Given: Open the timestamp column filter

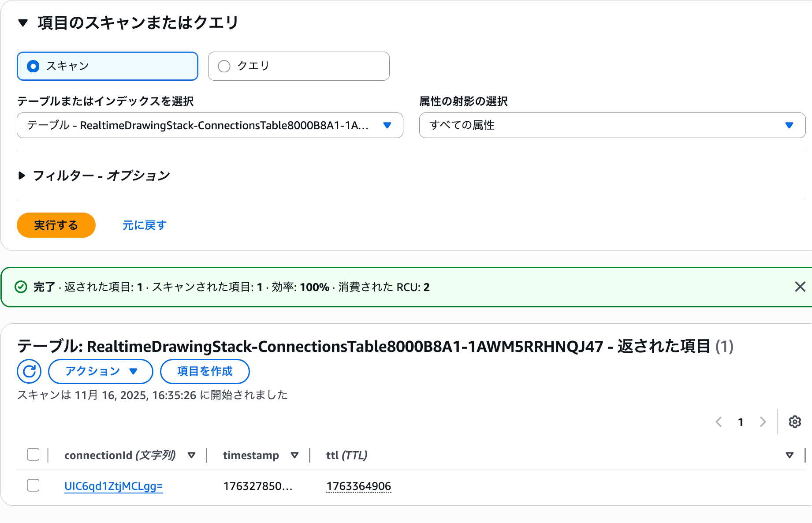Looking at the screenshot, I should (x=295, y=455).
